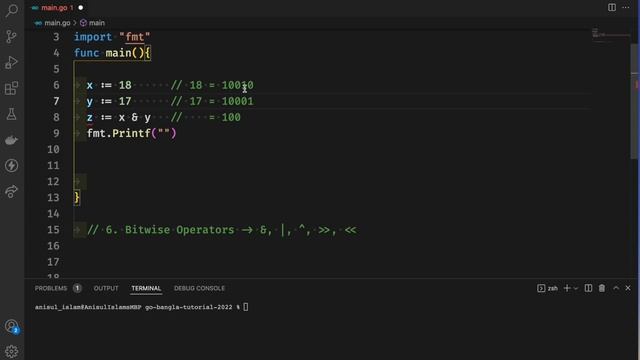Open the Testing flask view
The width and height of the screenshot is (640, 360).
pos(11,114)
